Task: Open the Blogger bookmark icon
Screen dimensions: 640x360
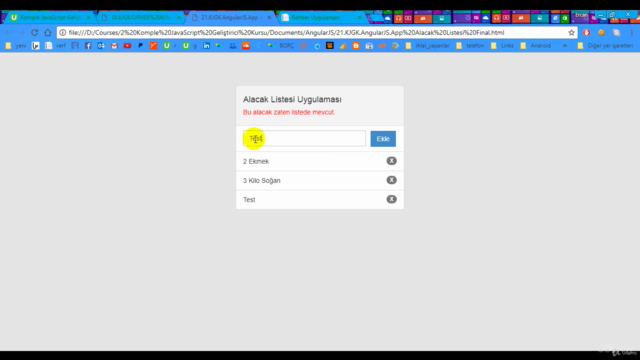Action: coord(356,46)
